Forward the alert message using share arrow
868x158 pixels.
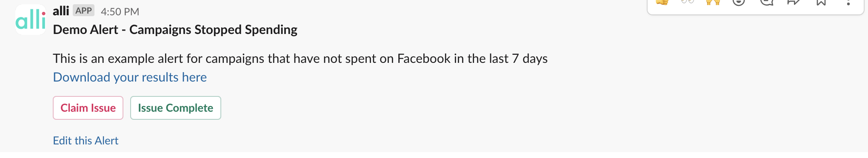(x=794, y=2)
